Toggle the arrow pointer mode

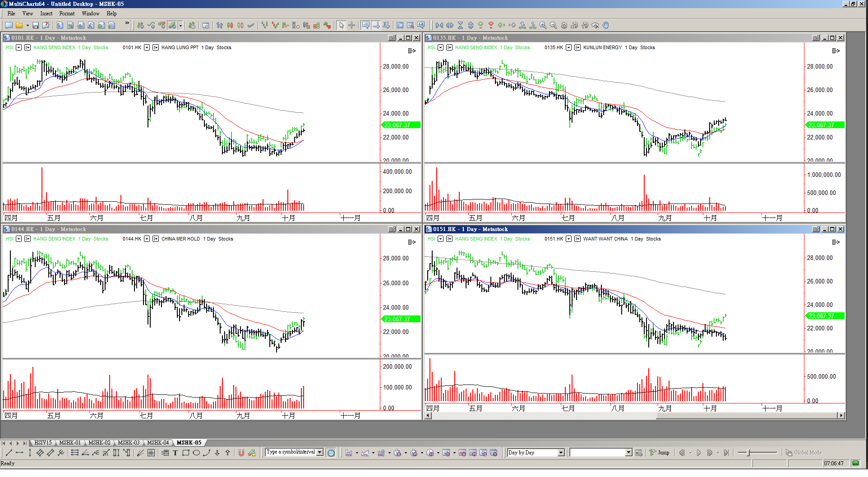coord(342,25)
